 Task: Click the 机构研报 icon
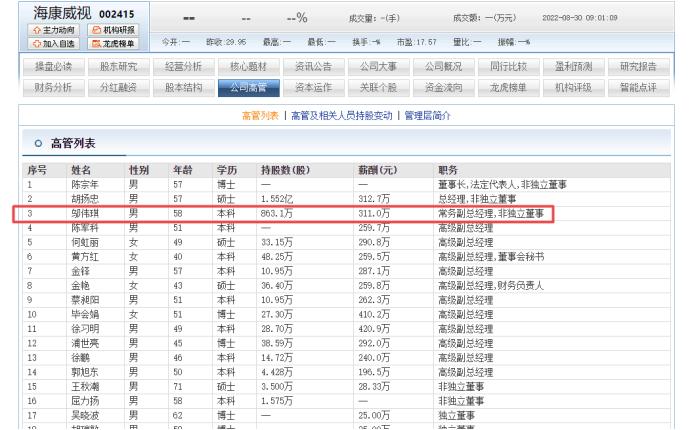pos(97,30)
